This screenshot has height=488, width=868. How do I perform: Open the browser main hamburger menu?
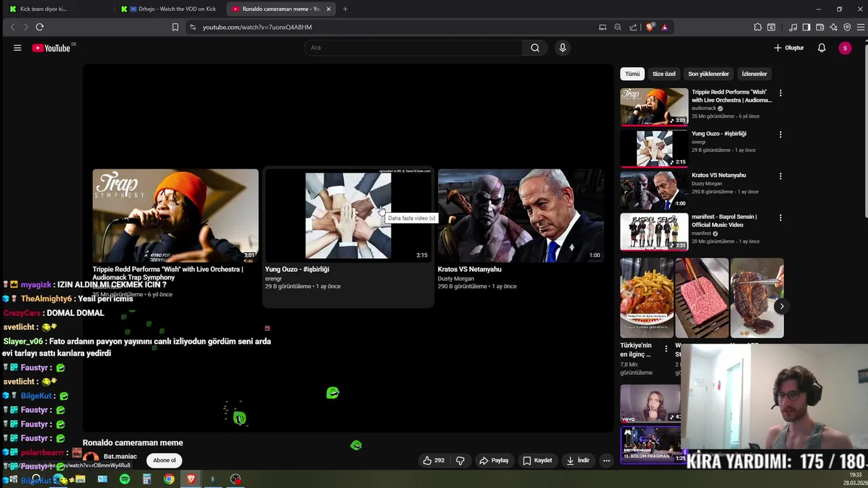[861, 27]
